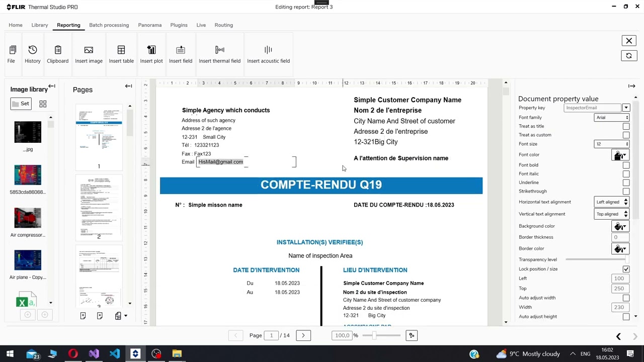Image resolution: width=644 pixels, height=362 pixels.
Task: Open Windows Start menu
Action: (10, 354)
